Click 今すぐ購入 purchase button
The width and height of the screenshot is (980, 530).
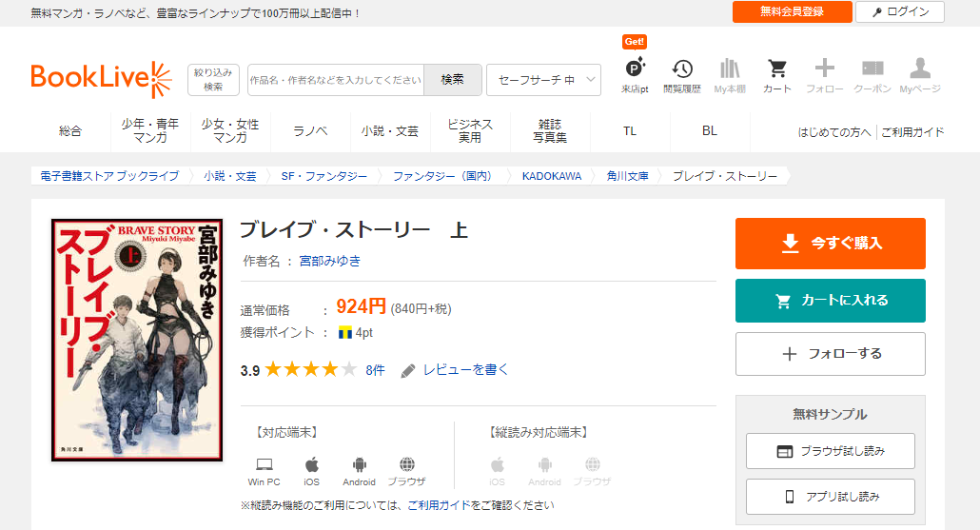[x=830, y=244]
